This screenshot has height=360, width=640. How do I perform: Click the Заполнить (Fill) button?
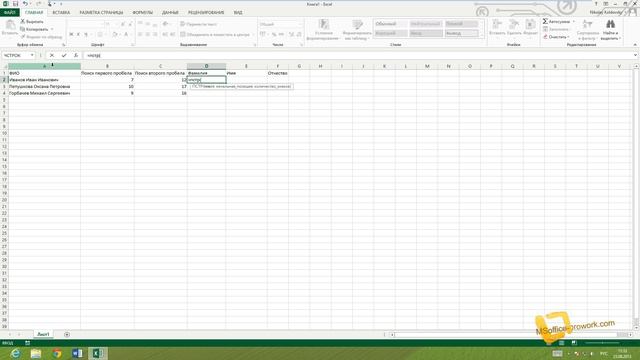coord(556,29)
